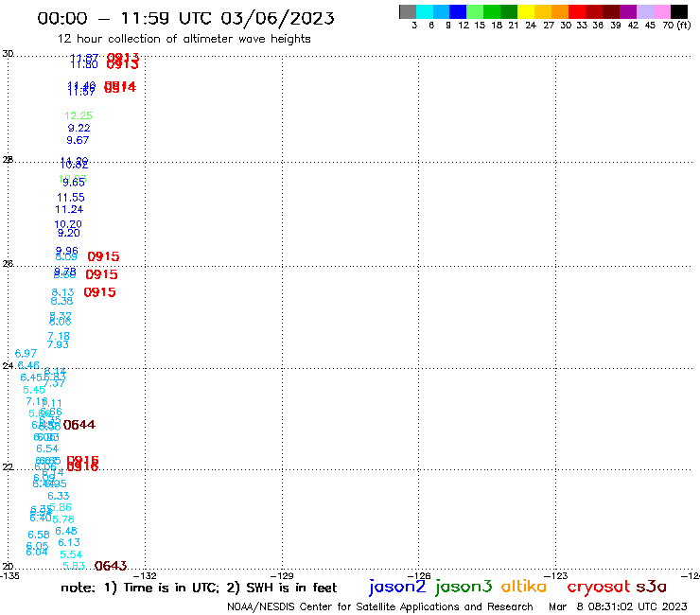Select the 8.38 wave height reading

tap(61, 301)
